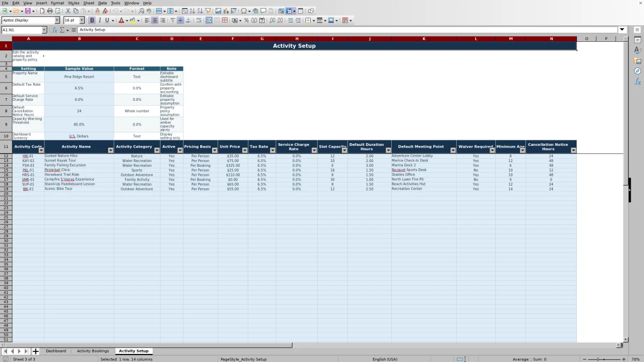Screen dimensions: 644x362
Task: Open the sidebar Properties deck icon
Action: pos(638,40)
